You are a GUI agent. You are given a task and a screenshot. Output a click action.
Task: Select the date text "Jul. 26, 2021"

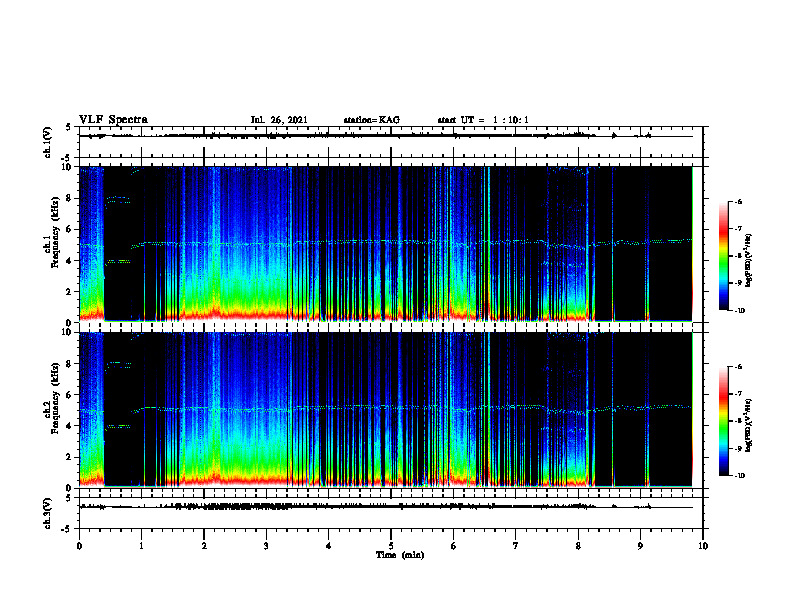(279, 120)
